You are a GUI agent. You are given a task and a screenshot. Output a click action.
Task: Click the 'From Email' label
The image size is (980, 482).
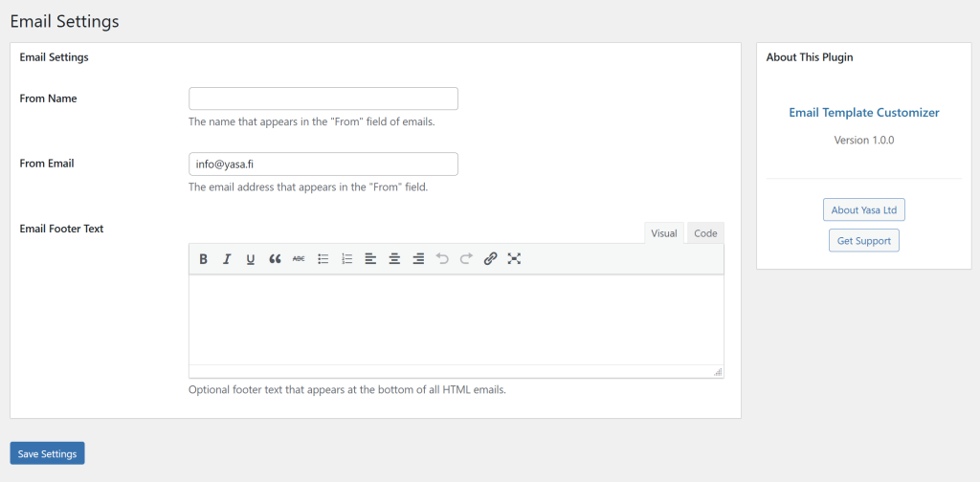pyautogui.click(x=47, y=164)
